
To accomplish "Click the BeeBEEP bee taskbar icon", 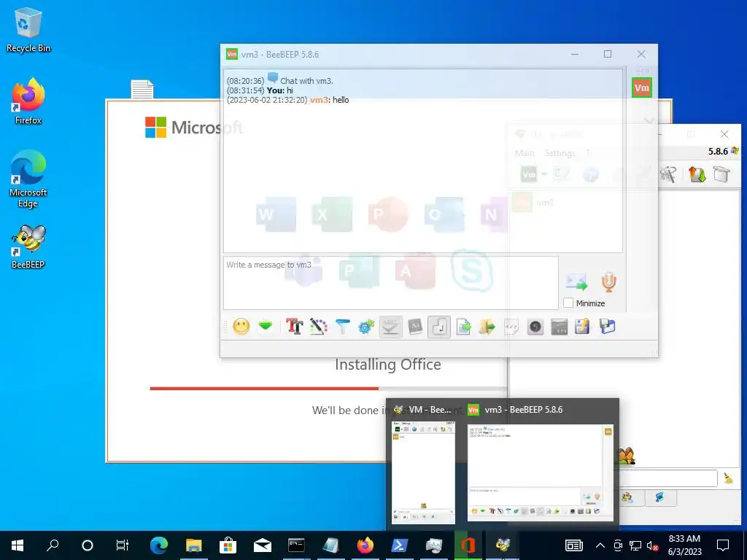I will coord(502,545).
